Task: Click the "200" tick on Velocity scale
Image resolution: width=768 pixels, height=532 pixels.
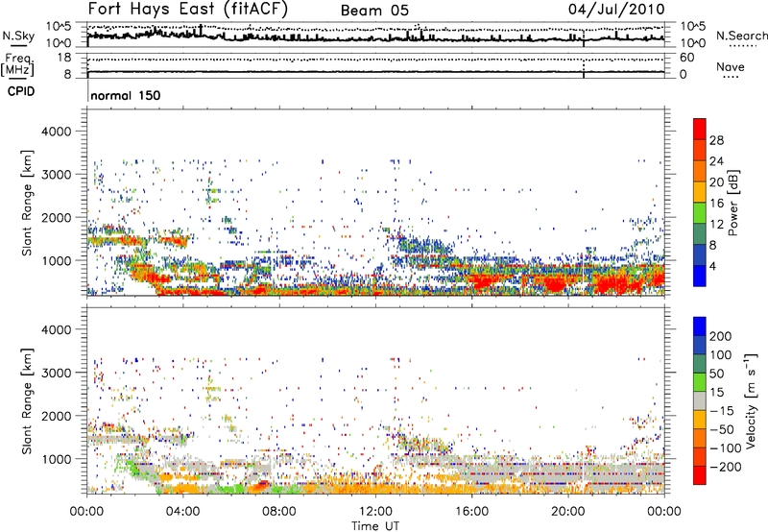Action: click(x=720, y=336)
